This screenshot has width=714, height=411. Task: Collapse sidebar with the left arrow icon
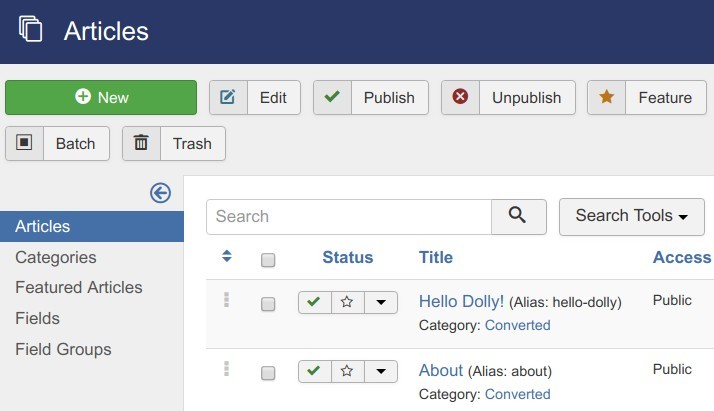tap(160, 193)
